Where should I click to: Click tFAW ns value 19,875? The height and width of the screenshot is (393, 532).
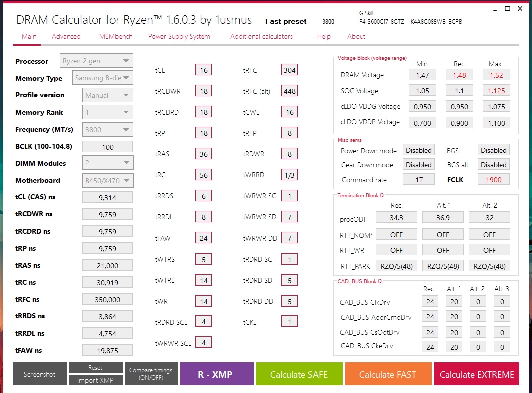[x=107, y=350]
